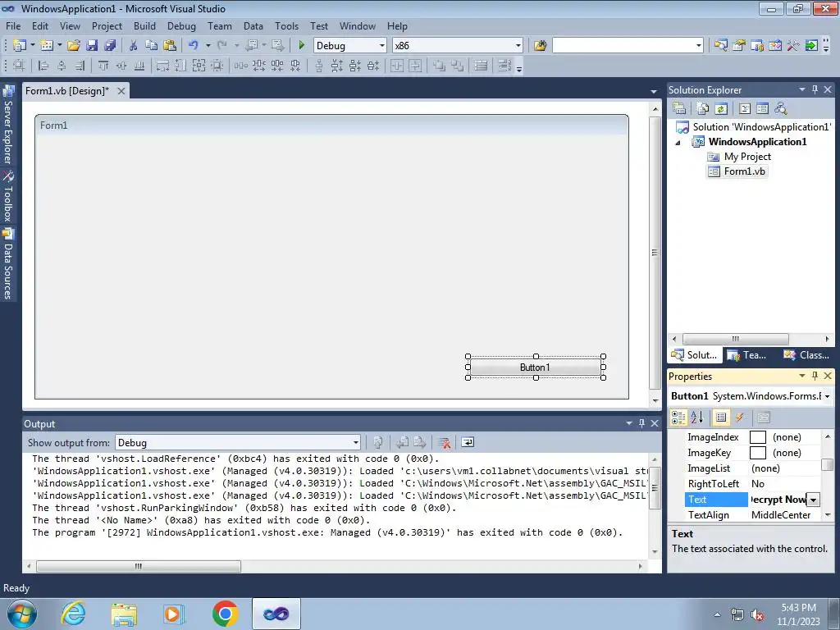Collapse the WindowsApplication1 project node
Viewport: 840px width, 630px height.
pyautogui.click(x=678, y=143)
